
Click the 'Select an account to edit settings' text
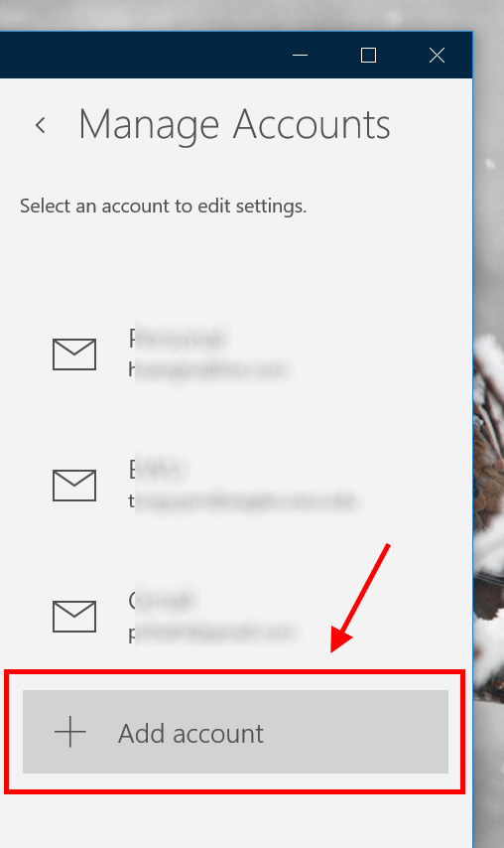click(x=163, y=207)
